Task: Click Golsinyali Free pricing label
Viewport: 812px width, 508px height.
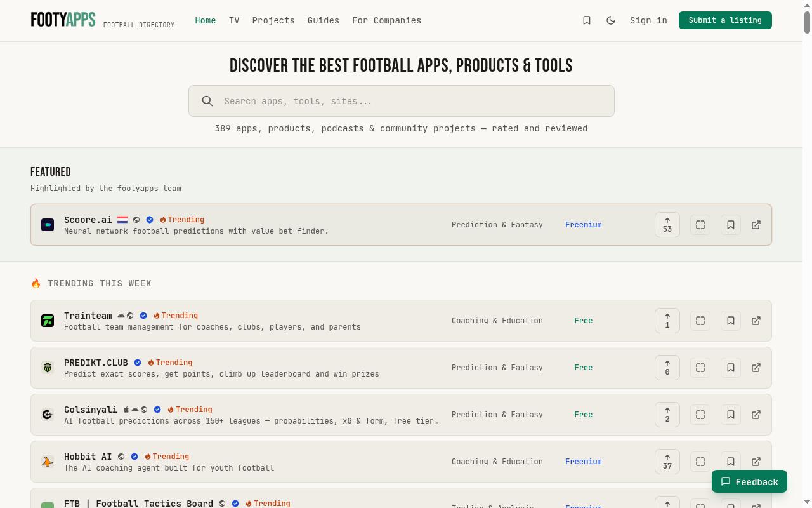Action: point(584,415)
